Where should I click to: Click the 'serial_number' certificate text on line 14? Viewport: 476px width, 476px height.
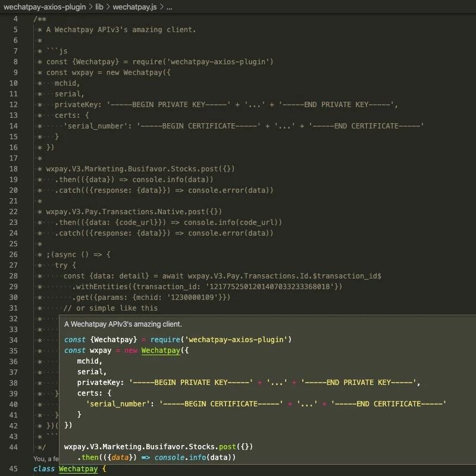point(243,126)
